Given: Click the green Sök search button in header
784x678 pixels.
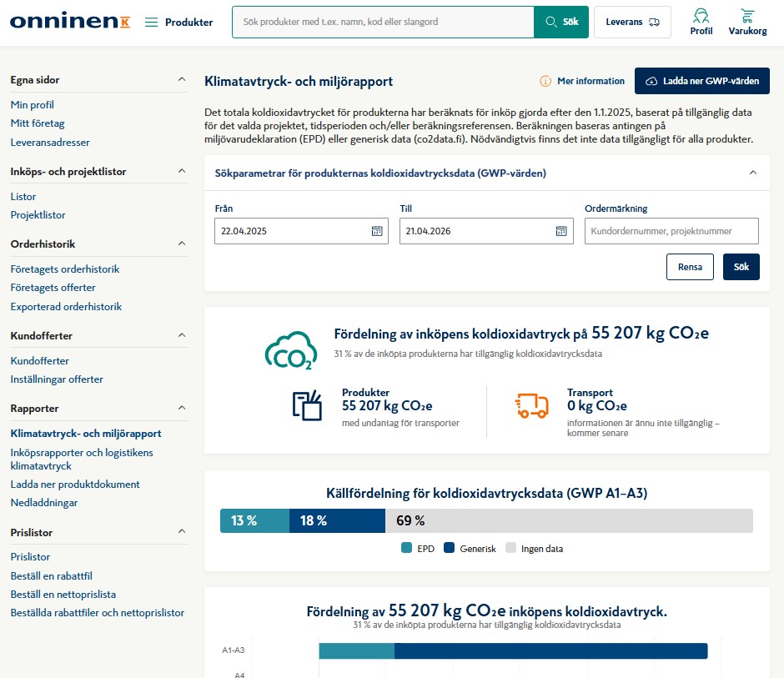Looking at the screenshot, I should pos(561,22).
